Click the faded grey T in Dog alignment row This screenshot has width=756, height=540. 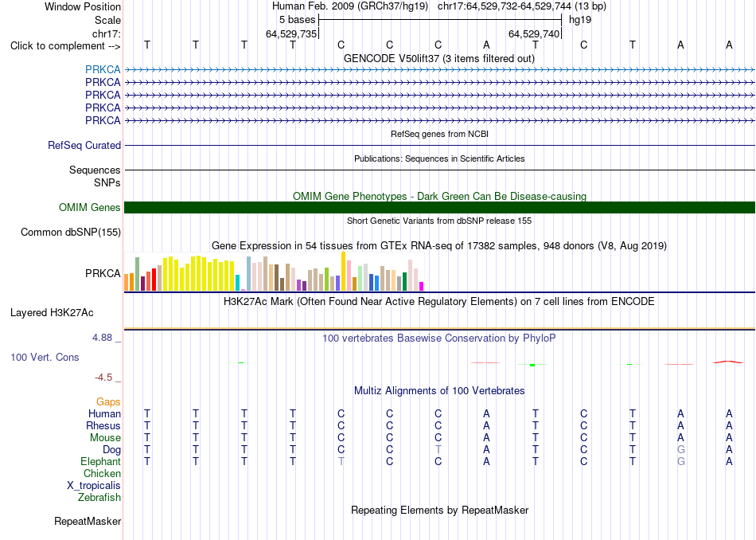[438, 449]
